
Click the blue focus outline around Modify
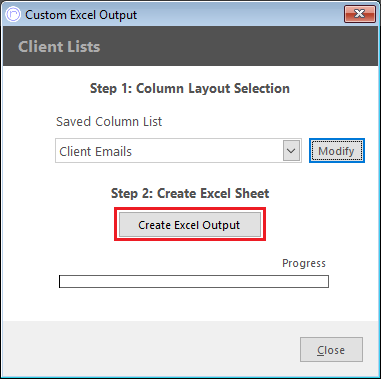[337, 140]
